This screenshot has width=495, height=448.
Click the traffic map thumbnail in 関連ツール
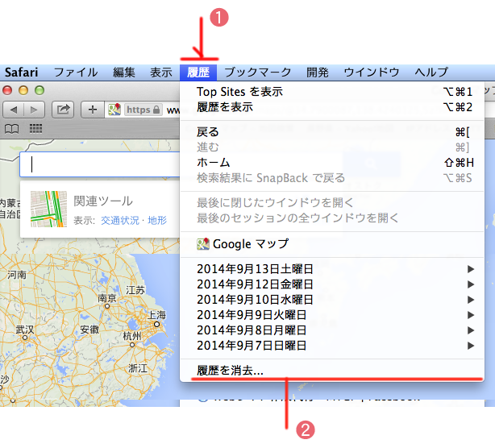point(48,209)
